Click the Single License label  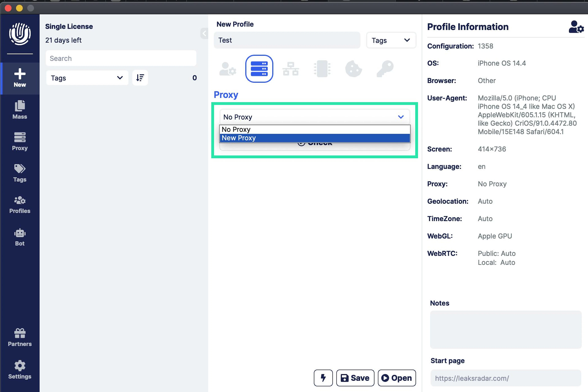69,26
